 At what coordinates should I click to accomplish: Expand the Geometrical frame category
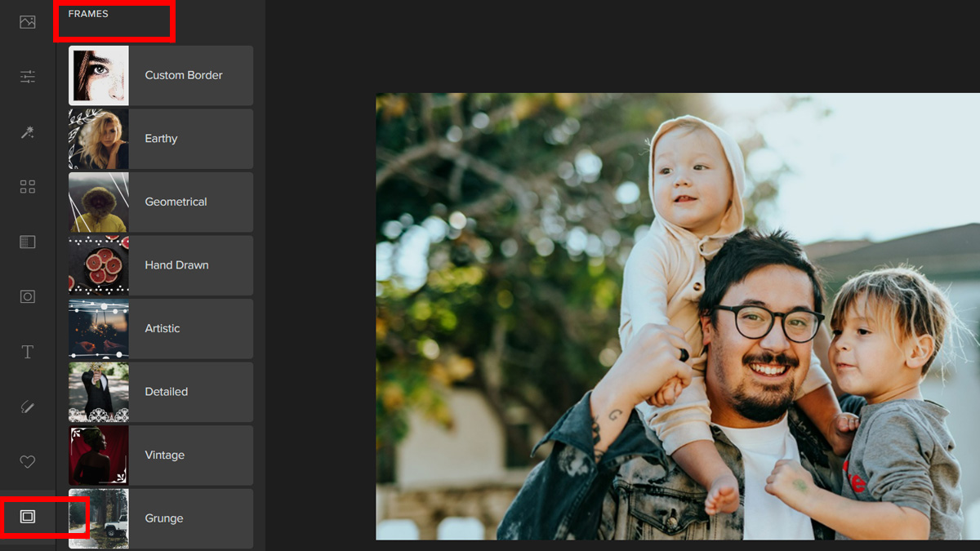click(176, 202)
